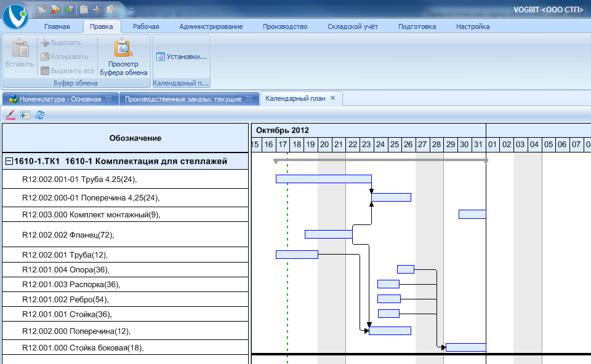The height and width of the screenshot is (364, 591).
Task: Select row R12.003.000 Комплект монтажный(9)
Action: pos(125,215)
